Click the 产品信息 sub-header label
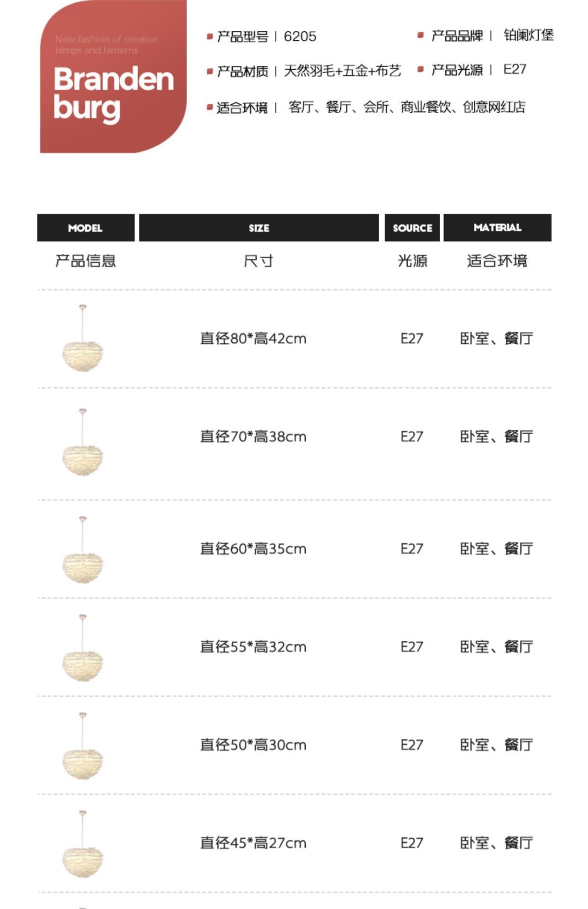 [86, 260]
